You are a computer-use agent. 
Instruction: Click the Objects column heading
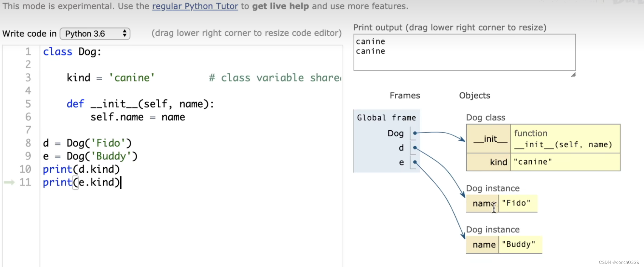click(474, 96)
